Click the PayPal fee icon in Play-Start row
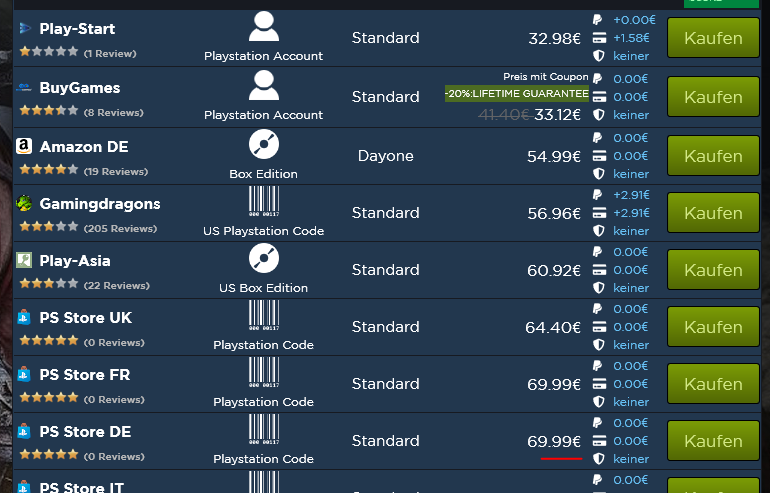The image size is (770, 493). (598, 20)
